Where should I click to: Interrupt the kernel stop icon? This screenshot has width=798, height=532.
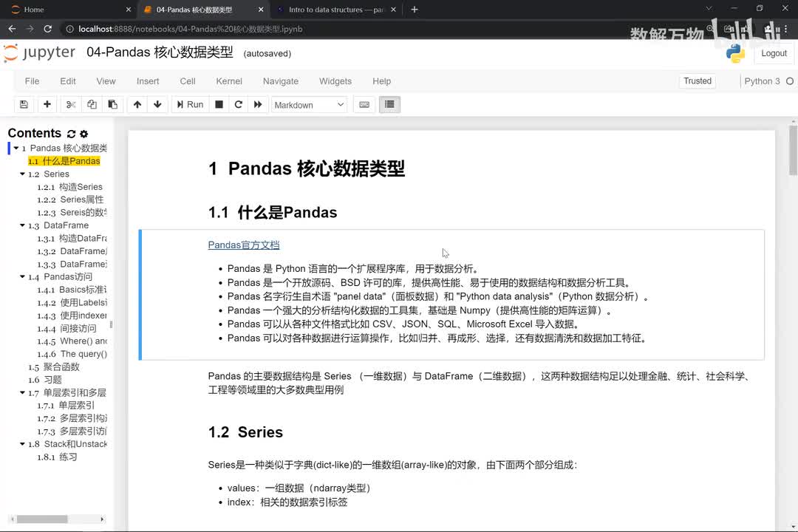coord(219,104)
